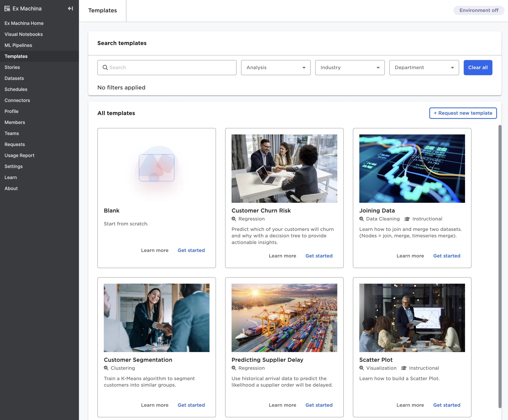
Task: Click the Regression icon on Customer Churn Risk
Action: [234, 219]
